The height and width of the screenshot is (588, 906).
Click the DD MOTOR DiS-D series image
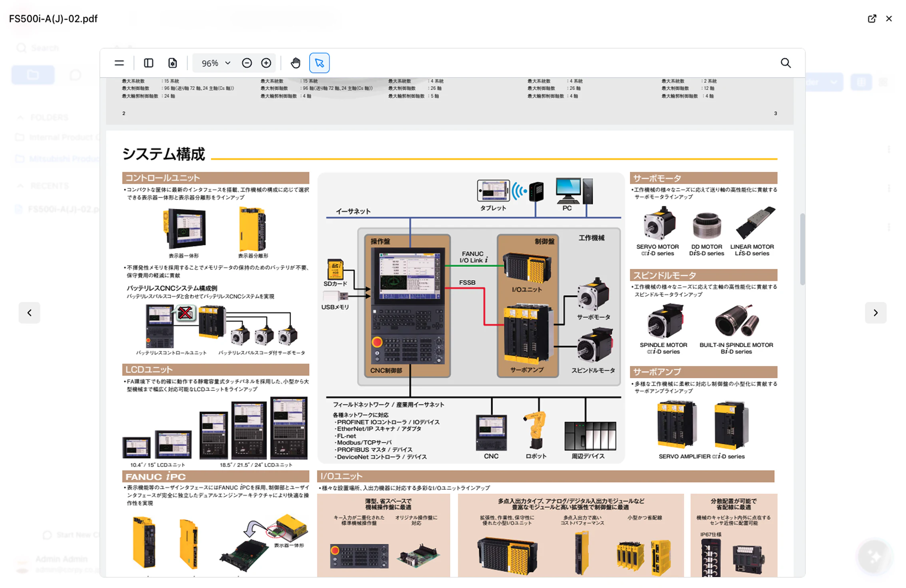[x=707, y=225]
